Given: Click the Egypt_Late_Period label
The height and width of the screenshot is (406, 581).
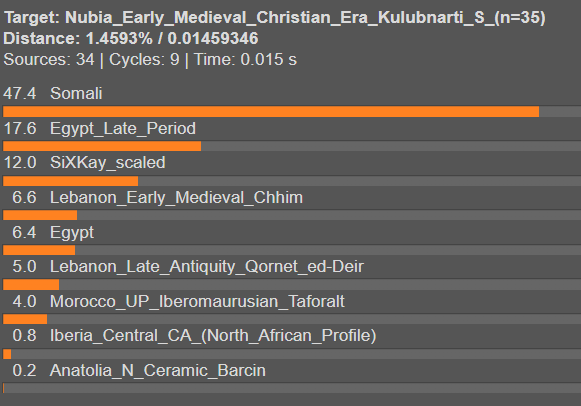Looking at the screenshot, I should 123,129.
